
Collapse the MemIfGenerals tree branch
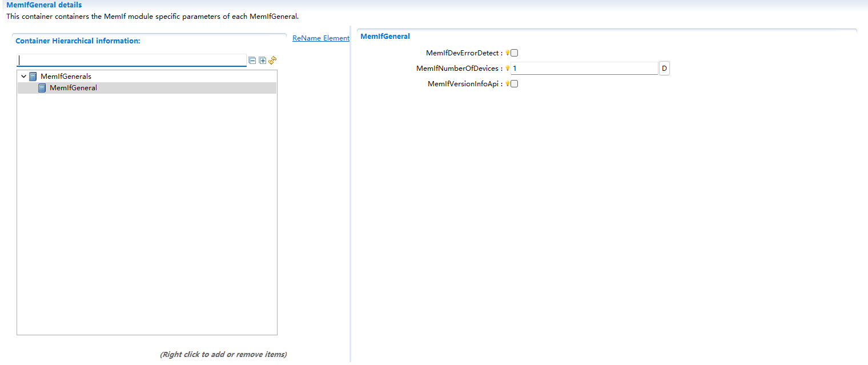(x=23, y=76)
